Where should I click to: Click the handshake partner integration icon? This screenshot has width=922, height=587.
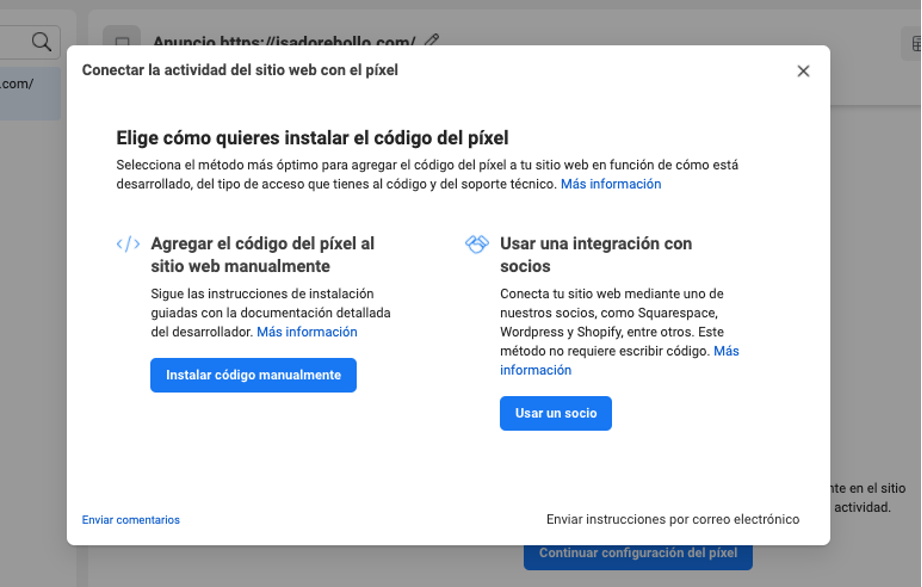pyautogui.click(x=476, y=242)
